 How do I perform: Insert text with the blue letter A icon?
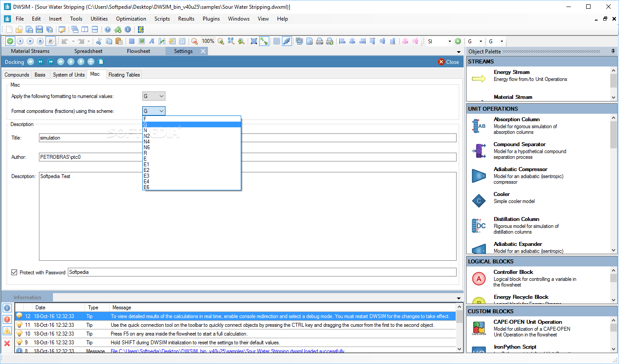click(x=152, y=41)
